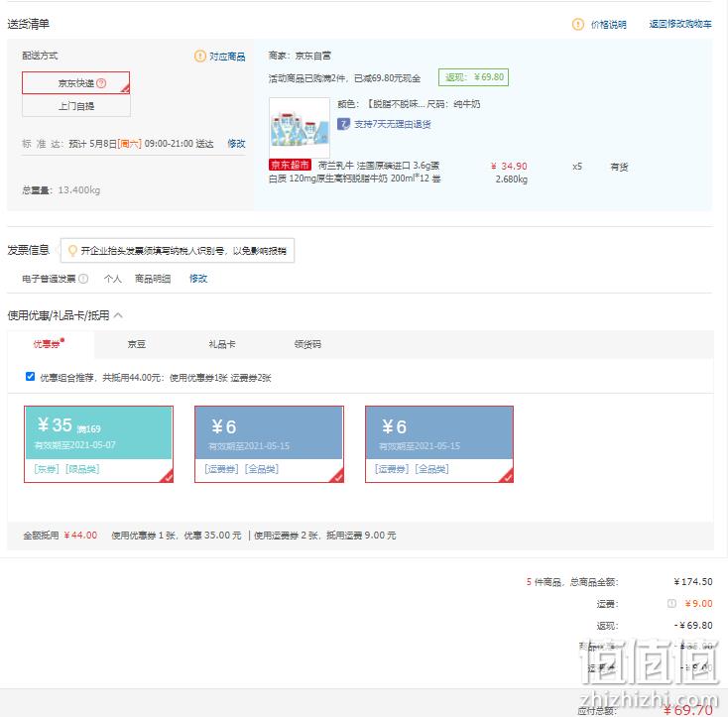The width and height of the screenshot is (728, 717).
Task: Click the 对应商品 info icon
Action: (x=199, y=57)
